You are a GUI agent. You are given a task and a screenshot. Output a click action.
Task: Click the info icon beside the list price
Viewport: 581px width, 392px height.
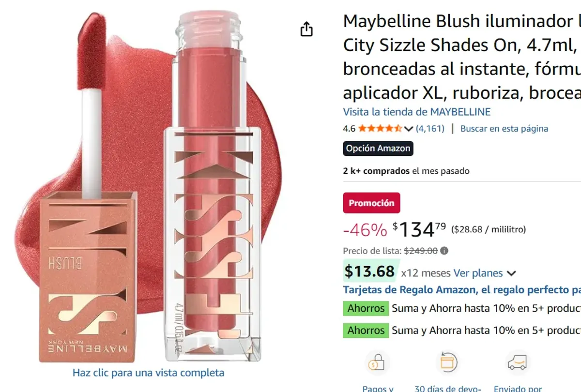point(443,251)
